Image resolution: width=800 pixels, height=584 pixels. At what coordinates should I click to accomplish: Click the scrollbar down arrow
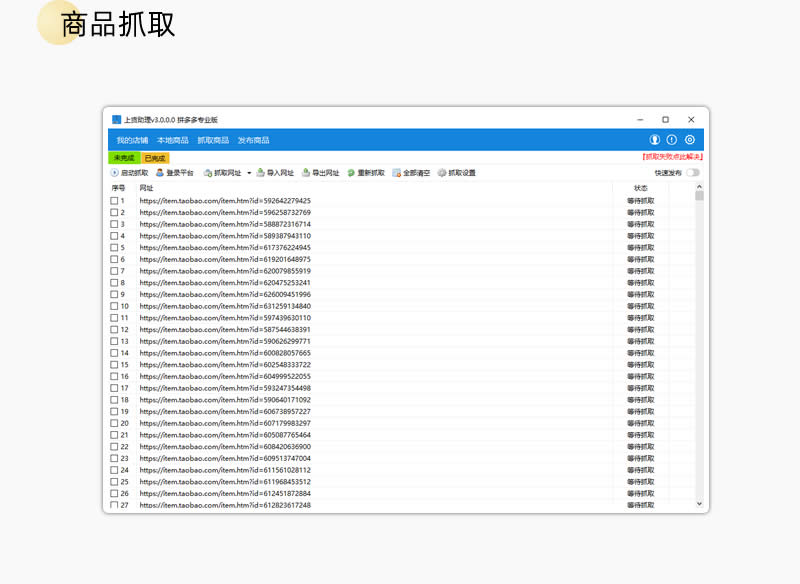[x=699, y=503]
